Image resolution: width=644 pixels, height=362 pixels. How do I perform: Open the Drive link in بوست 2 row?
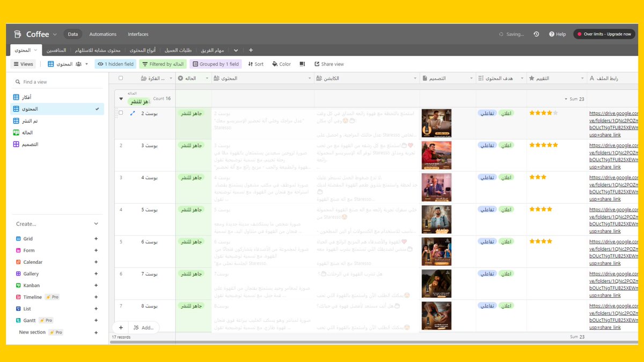click(613, 124)
